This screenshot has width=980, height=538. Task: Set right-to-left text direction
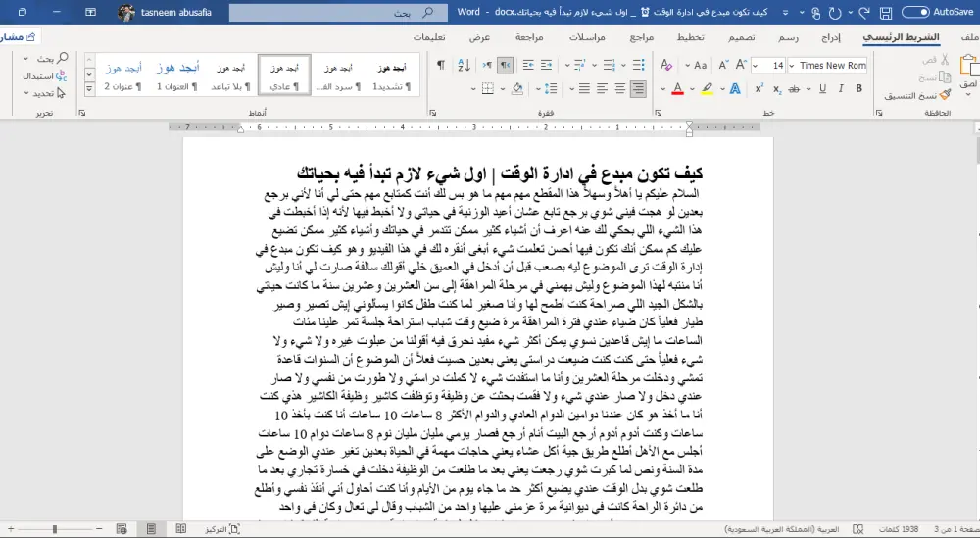click(x=505, y=65)
